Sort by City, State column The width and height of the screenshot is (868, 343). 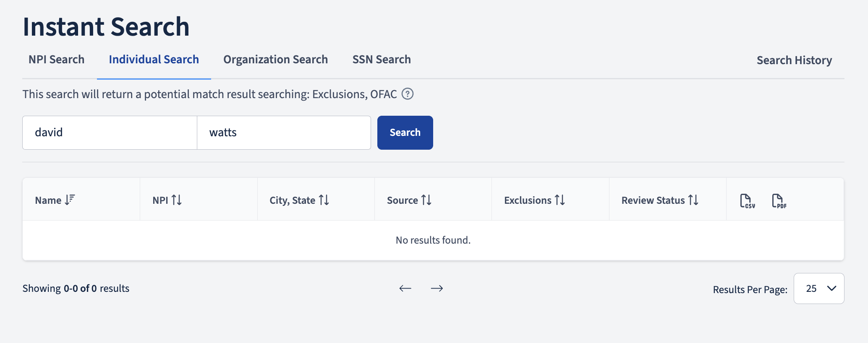click(299, 200)
